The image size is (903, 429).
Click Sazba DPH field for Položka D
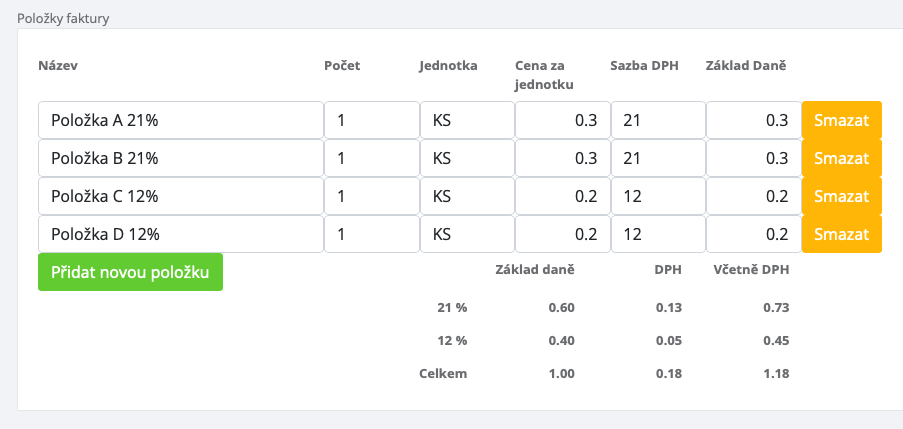click(x=658, y=234)
